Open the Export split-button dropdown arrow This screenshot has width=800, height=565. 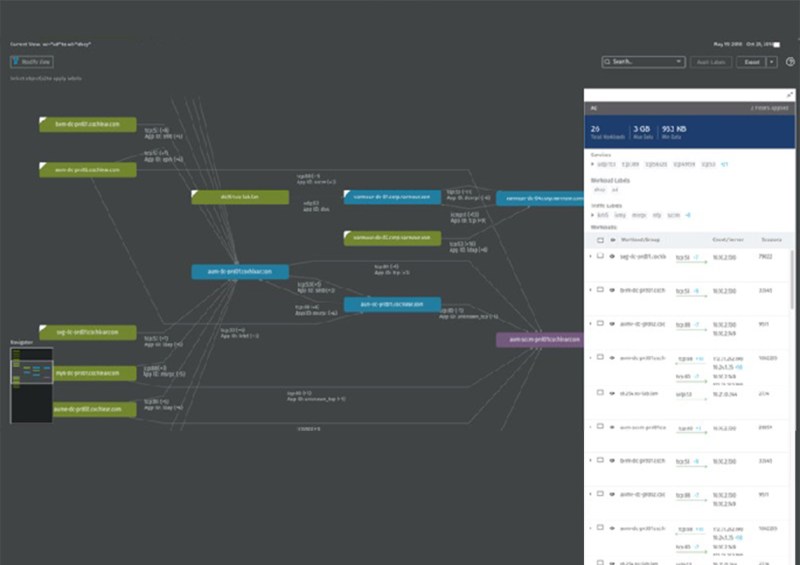771,62
